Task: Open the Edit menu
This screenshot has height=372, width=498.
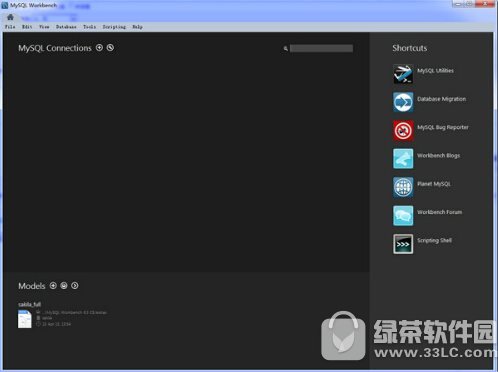Action: (x=27, y=27)
